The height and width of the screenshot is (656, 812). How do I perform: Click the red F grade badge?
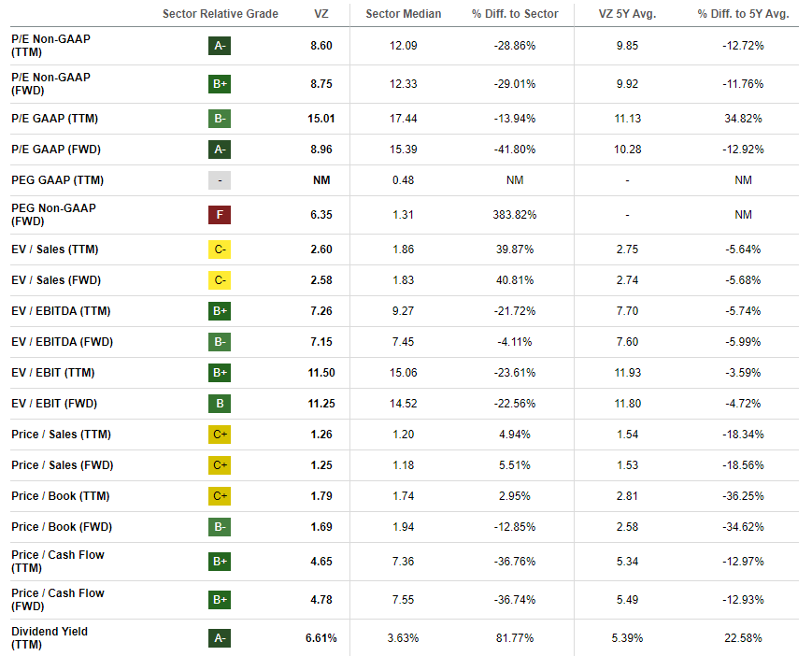220,215
